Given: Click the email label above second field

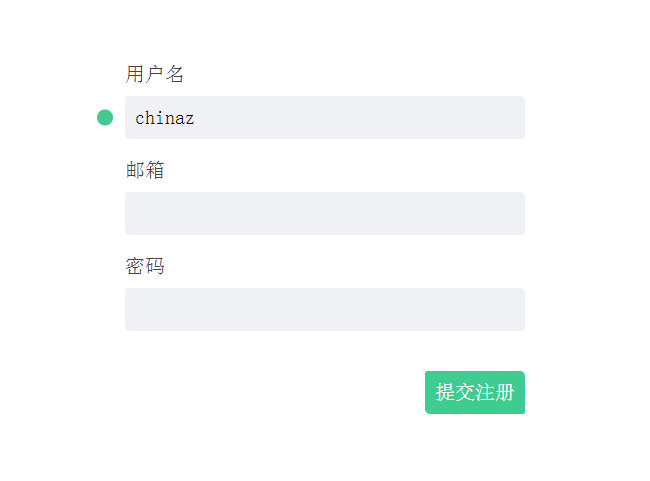Looking at the screenshot, I should [x=145, y=170].
